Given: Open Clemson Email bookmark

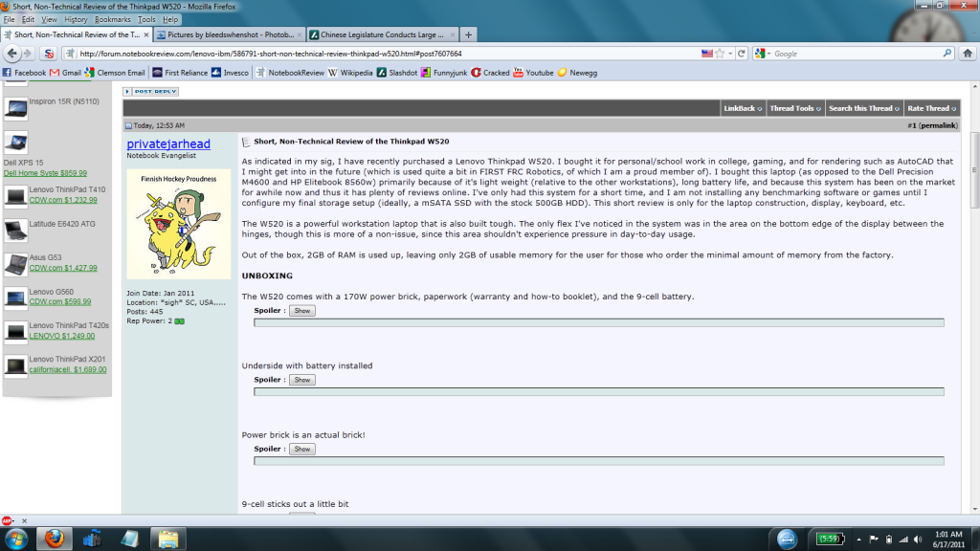Looking at the screenshot, I should pyautogui.click(x=115, y=73).
